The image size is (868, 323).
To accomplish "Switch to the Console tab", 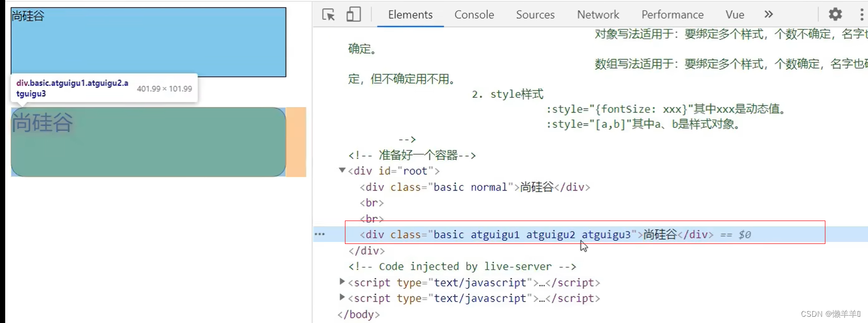I will 474,15.
